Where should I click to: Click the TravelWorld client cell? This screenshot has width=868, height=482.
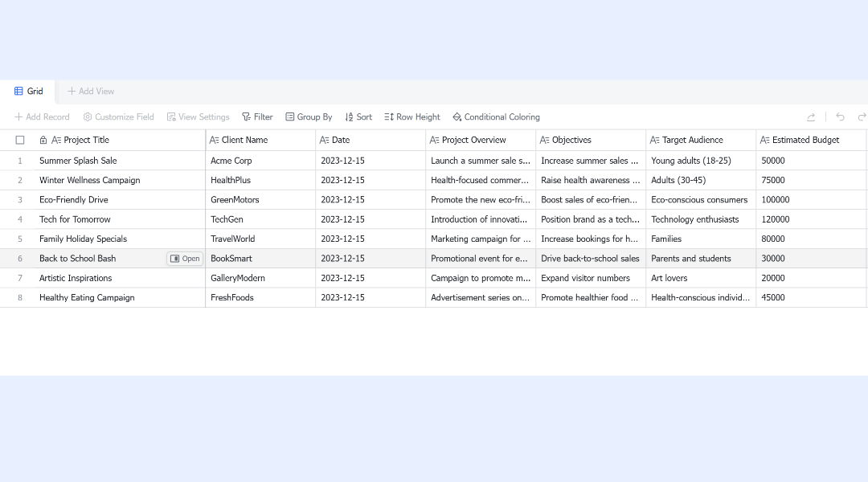pyautogui.click(x=260, y=239)
